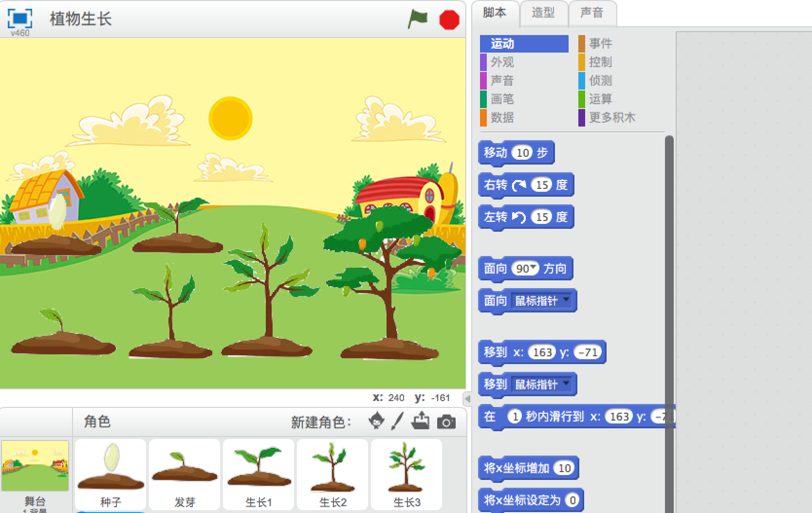Edit value 10 in 将x坐标增加 block
The image size is (812, 513).
[564, 468]
